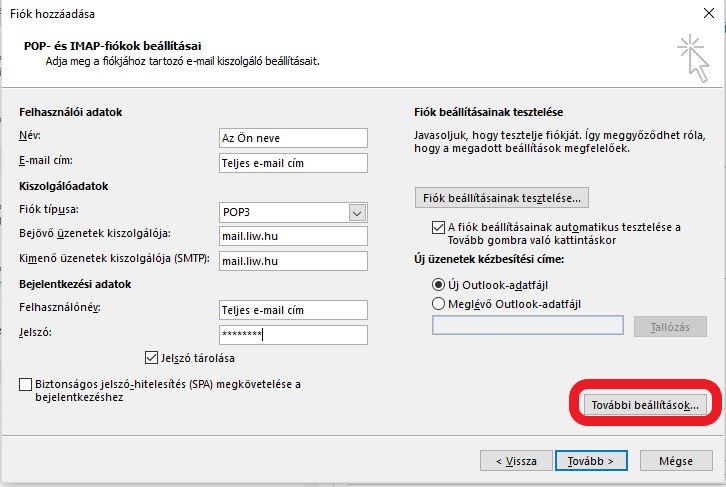Proceed with the Tovább button
The height and width of the screenshot is (487, 726).
[x=596, y=460]
